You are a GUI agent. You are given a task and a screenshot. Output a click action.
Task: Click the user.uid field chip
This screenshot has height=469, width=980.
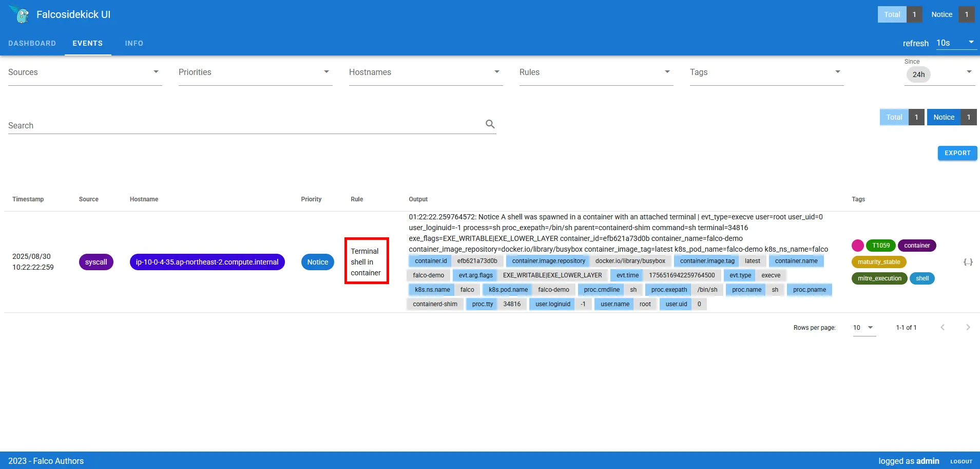pyautogui.click(x=676, y=304)
